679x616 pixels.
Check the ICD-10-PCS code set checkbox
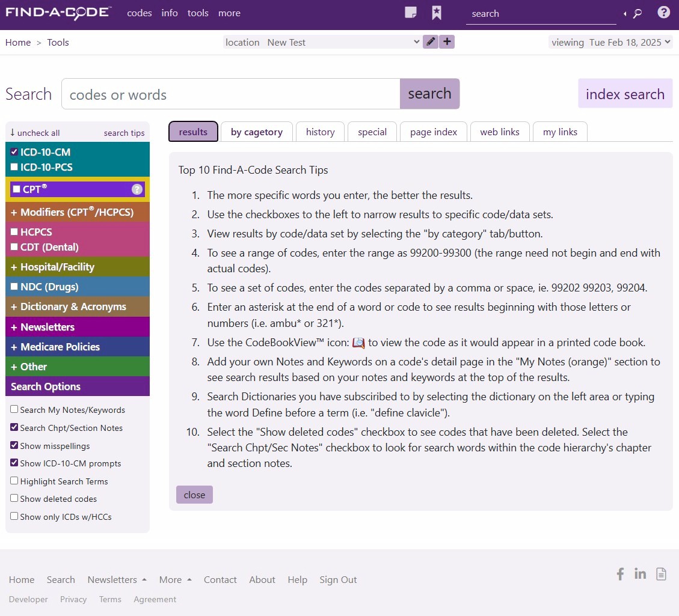pos(14,167)
